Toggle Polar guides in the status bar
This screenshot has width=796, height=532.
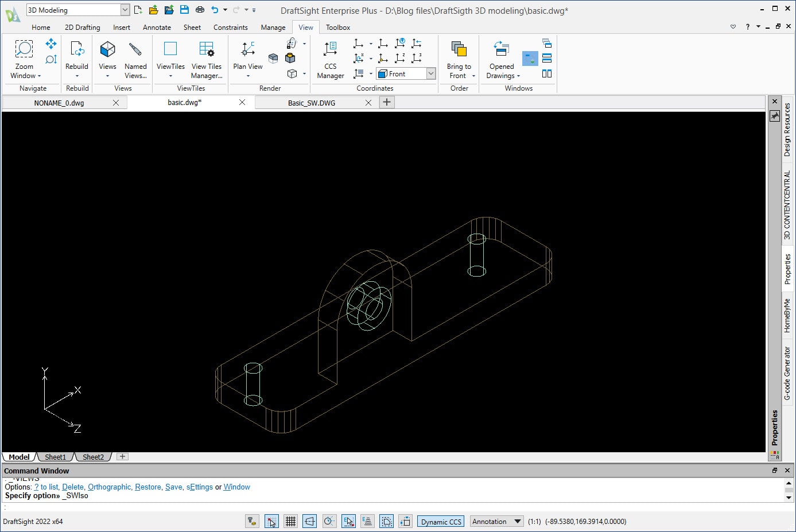329,521
